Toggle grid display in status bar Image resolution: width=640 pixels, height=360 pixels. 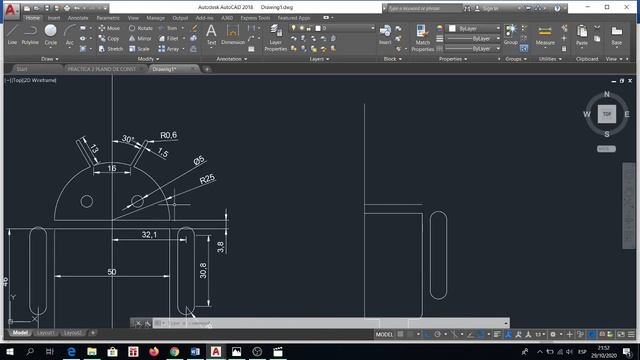(400, 334)
